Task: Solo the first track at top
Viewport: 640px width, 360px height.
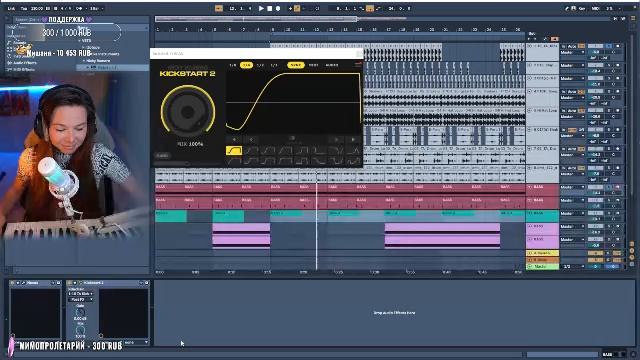Action: click(x=609, y=46)
